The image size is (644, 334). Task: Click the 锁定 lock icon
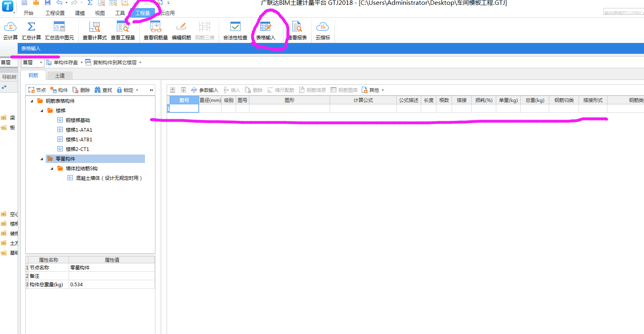[119, 90]
